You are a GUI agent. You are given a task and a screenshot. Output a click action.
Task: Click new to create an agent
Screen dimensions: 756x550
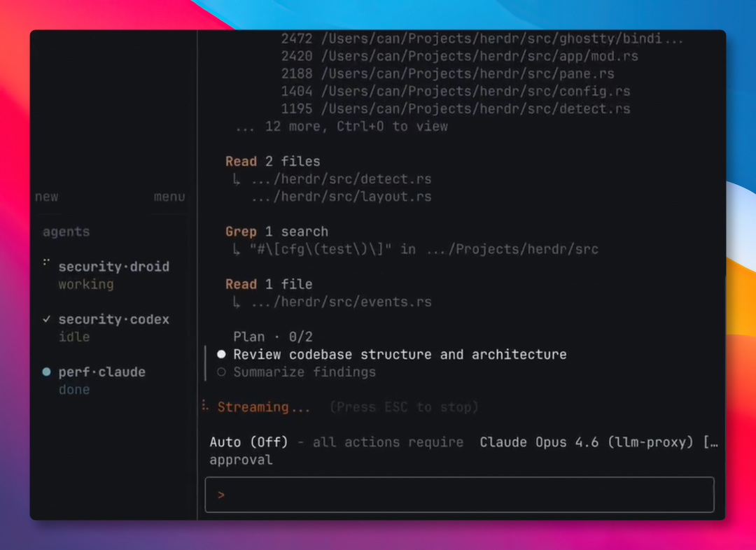pos(46,197)
